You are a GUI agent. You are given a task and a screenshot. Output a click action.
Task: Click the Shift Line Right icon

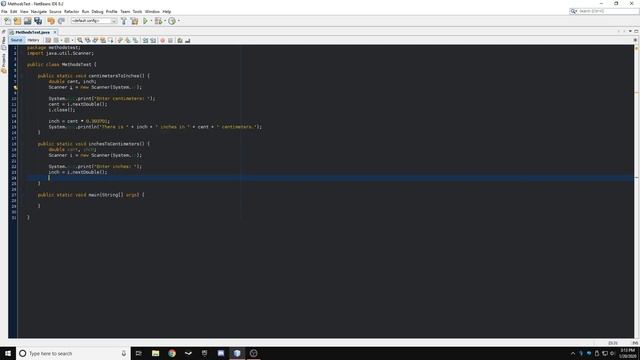[153, 40]
